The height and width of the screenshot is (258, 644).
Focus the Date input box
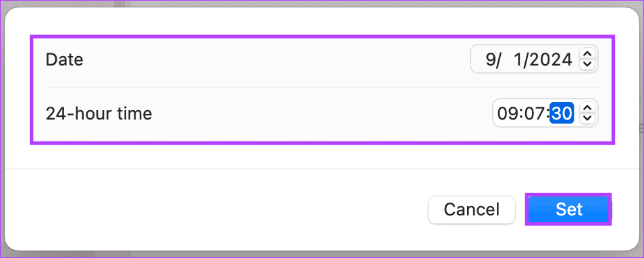pos(534,59)
